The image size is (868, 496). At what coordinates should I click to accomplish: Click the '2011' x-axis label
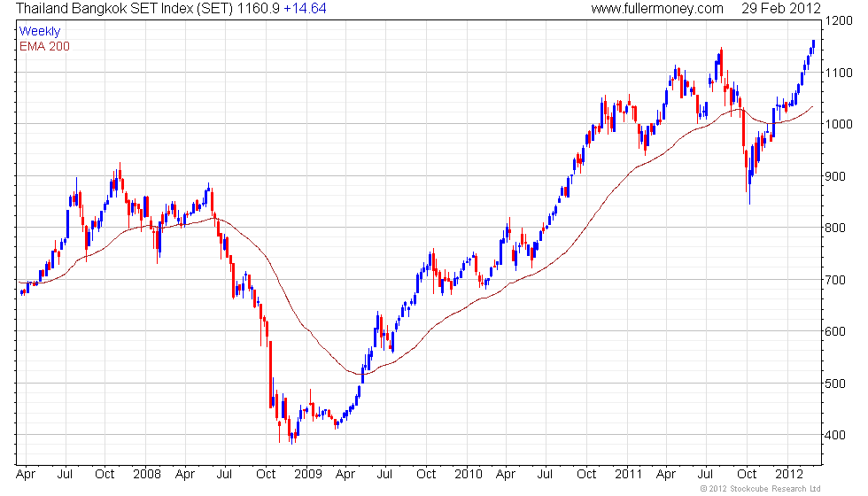click(628, 474)
